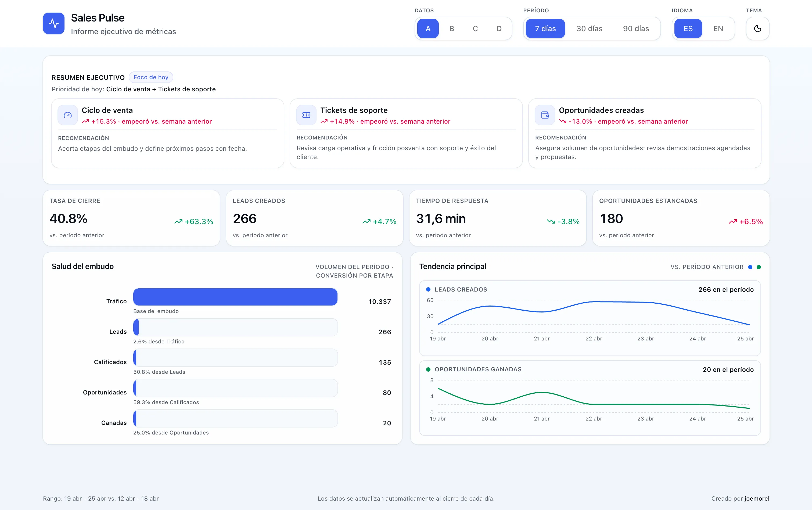Image resolution: width=812 pixels, height=510 pixels.
Task: Click '50.8% desde Leads' conversion label
Action: [159, 372]
